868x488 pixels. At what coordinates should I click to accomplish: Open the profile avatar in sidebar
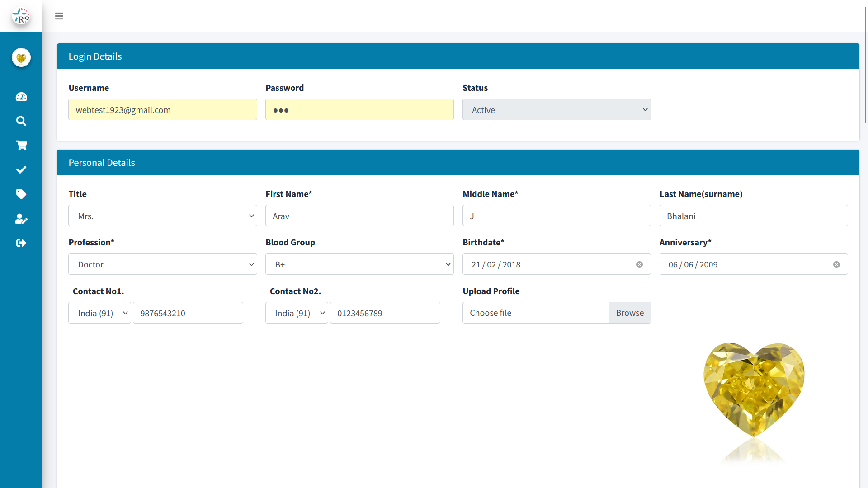(x=21, y=57)
